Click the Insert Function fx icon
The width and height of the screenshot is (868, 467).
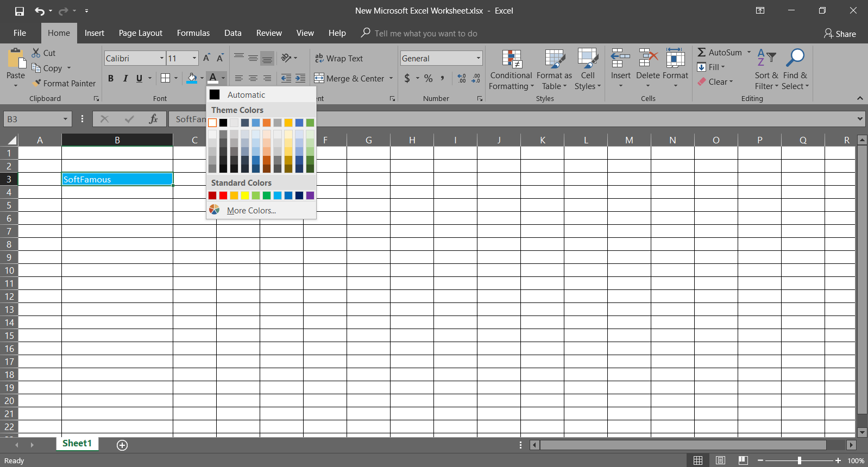pyautogui.click(x=153, y=119)
